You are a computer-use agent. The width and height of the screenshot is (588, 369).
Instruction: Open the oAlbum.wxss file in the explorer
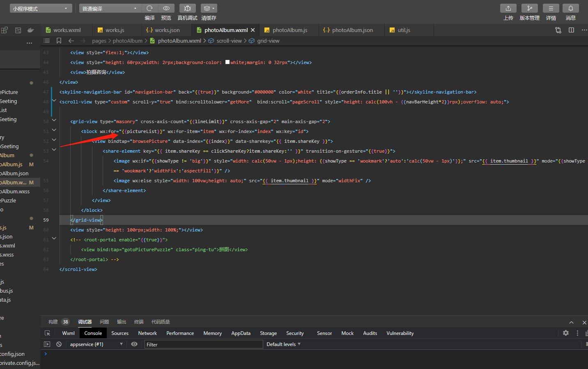(x=15, y=191)
